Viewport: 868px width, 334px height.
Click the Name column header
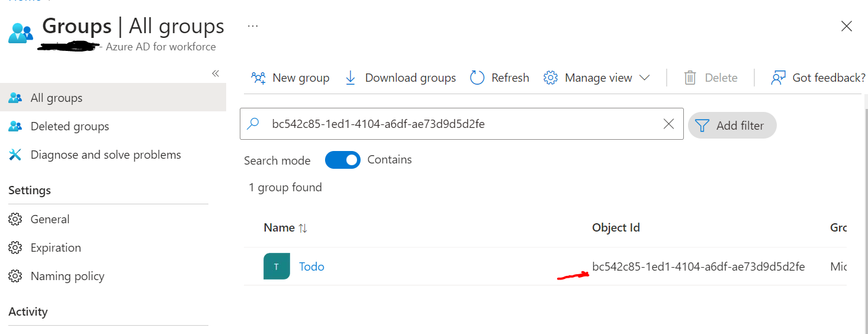[x=279, y=227]
